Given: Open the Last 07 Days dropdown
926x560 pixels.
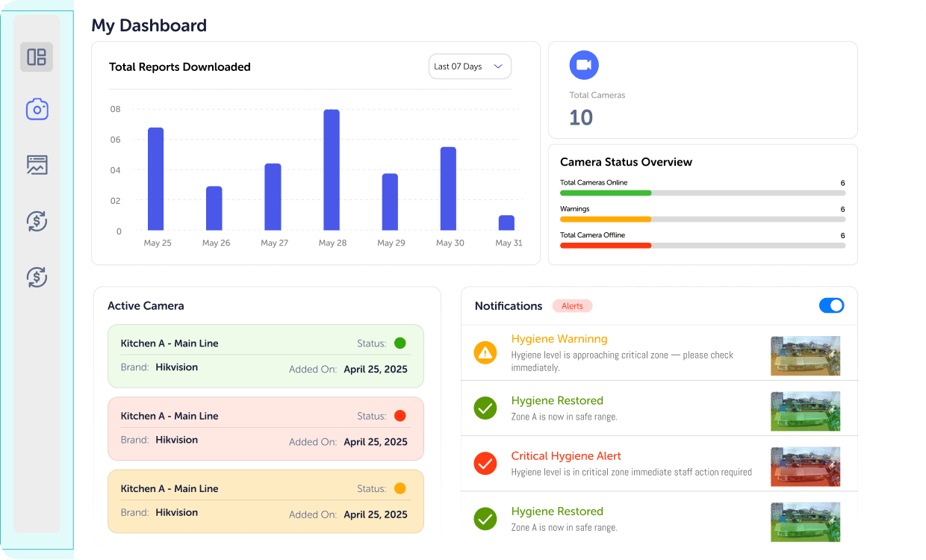Looking at the screenshot, I should point(470,66).
